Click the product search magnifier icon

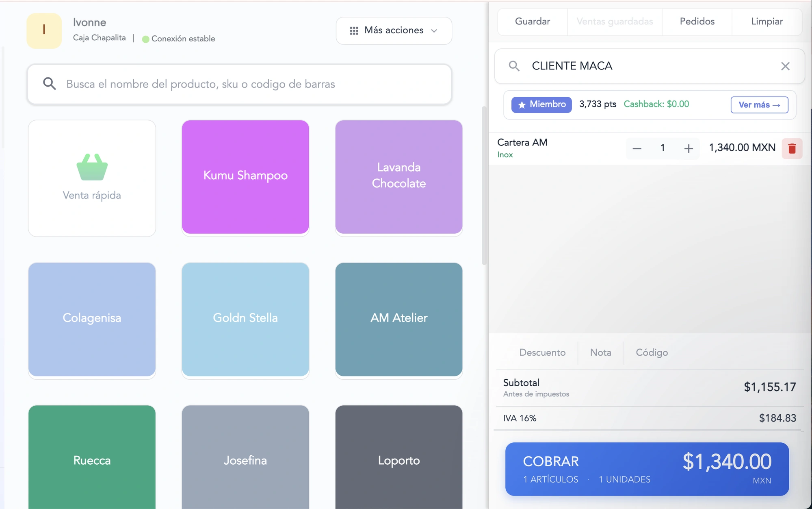pyautogui.click(x=50, y=84)
